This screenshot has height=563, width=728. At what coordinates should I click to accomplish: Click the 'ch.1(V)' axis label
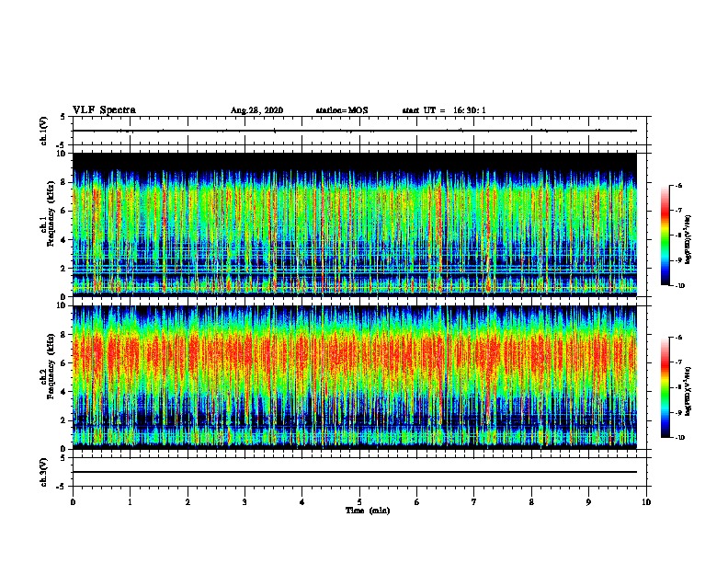[44, 131]
